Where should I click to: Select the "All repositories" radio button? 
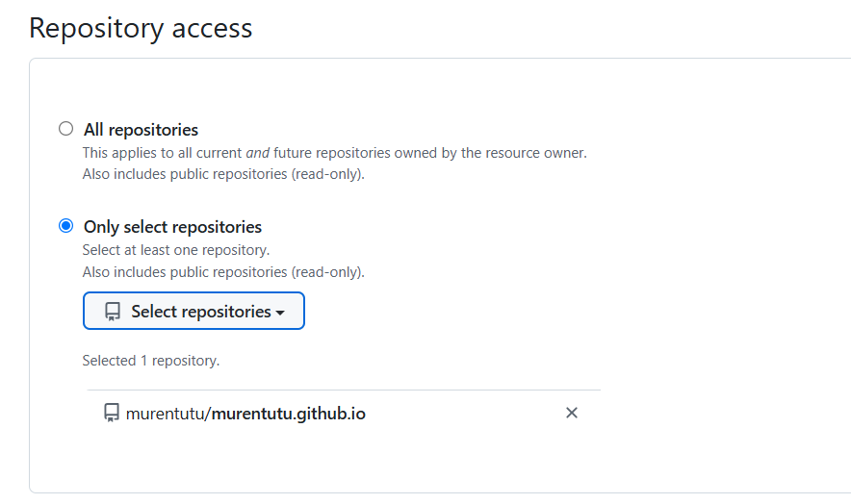(65, 129)
